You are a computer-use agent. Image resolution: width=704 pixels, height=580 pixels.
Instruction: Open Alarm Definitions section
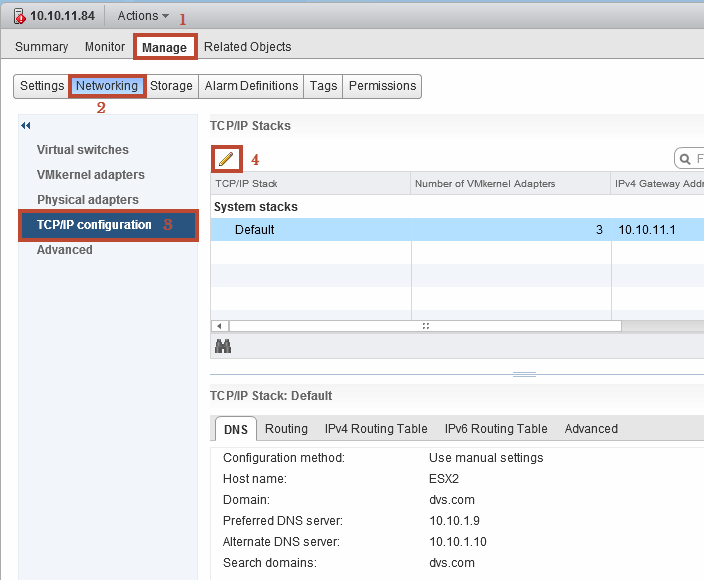[x=251, y=86]
